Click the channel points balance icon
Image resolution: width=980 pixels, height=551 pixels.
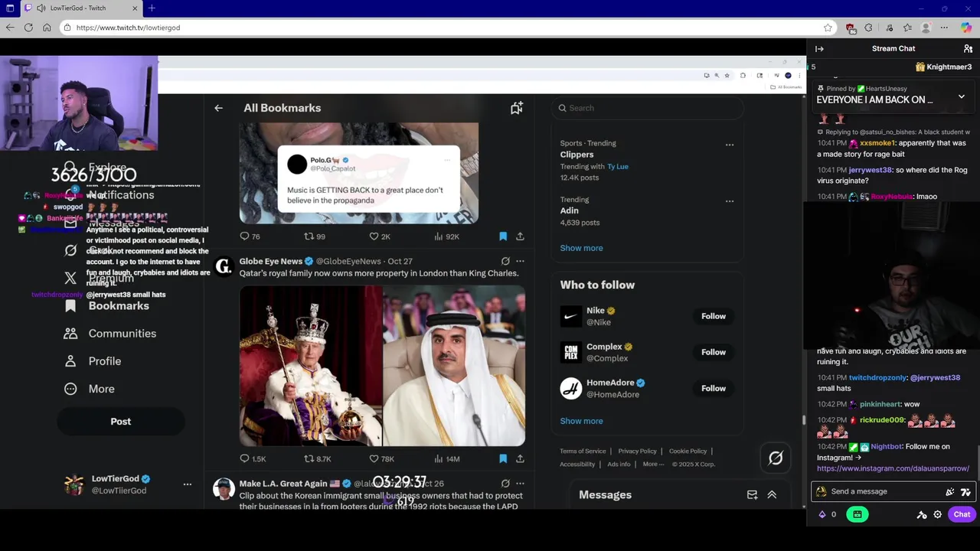tap(822, 515)
